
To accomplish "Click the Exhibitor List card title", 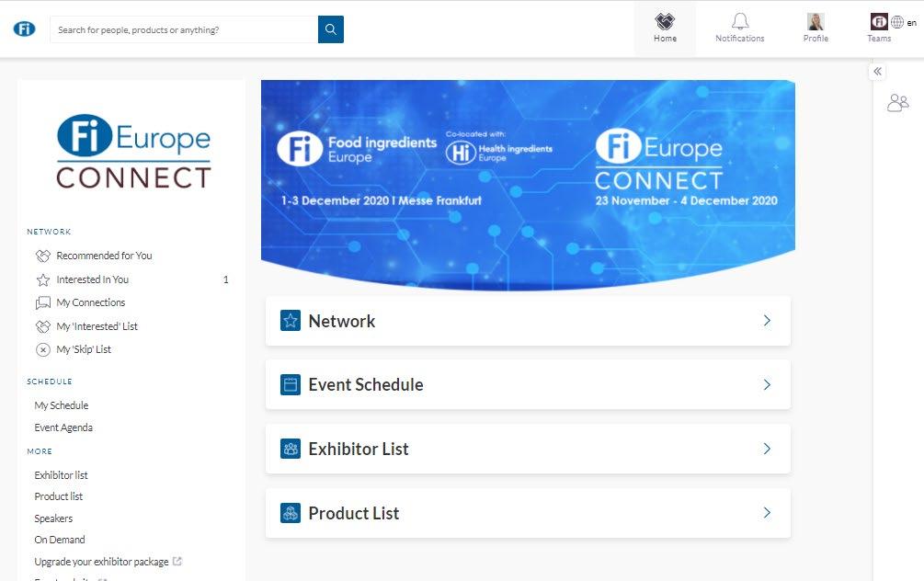I will click(359, 449).
